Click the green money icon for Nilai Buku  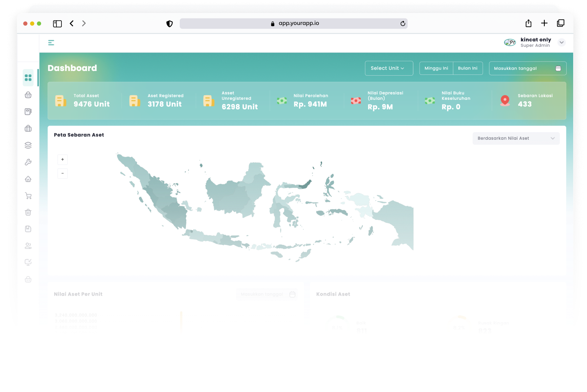pos(430,101)
